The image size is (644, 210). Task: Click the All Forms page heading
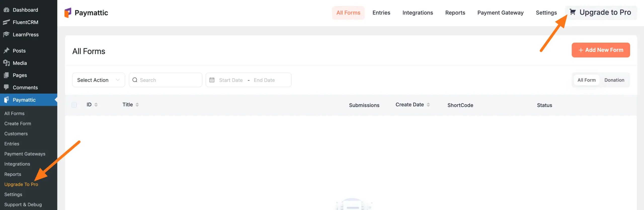(x=89, y=51)
